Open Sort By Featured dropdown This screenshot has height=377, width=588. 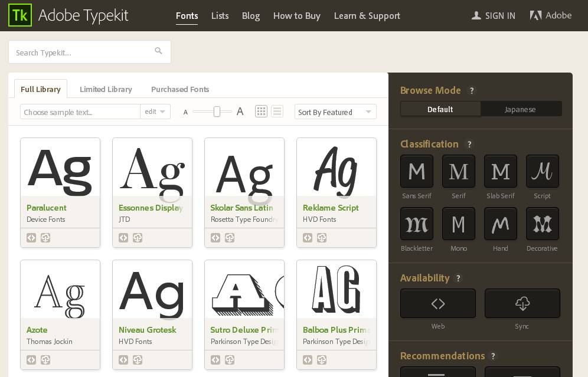tap(335, 112)
